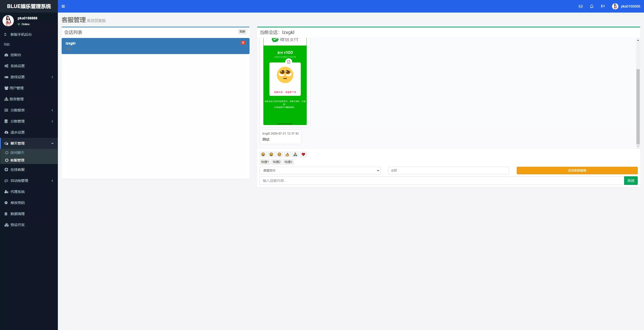This screenshot has width=644, height=330.
Task: Expand 自动拖管理 submenu chevron
Action: [52, 181]
